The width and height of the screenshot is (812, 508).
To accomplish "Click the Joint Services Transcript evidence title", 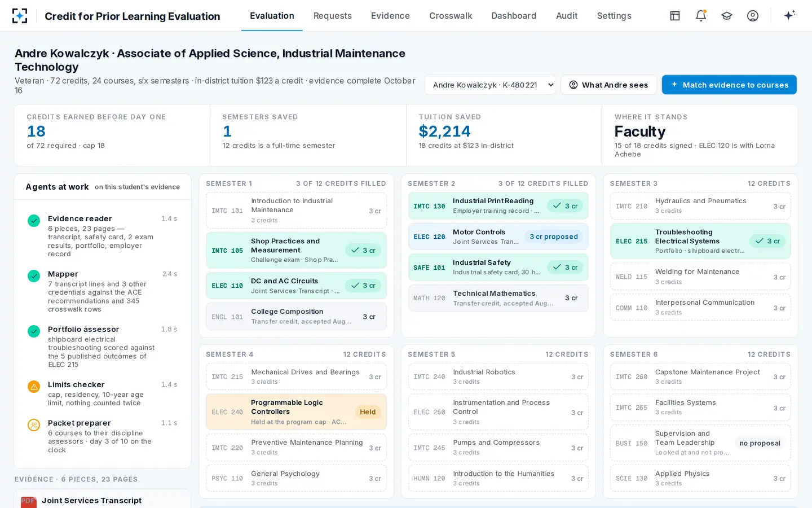I will (91, 501).
